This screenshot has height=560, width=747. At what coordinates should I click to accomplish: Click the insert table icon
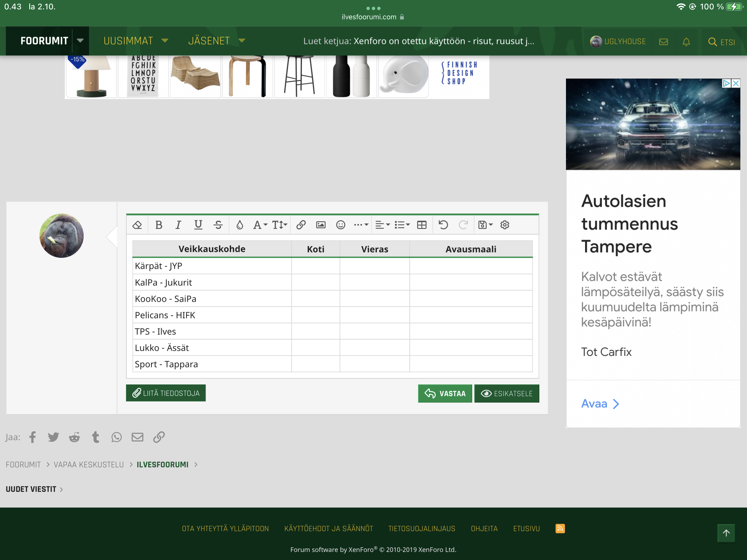click(422, 225)
